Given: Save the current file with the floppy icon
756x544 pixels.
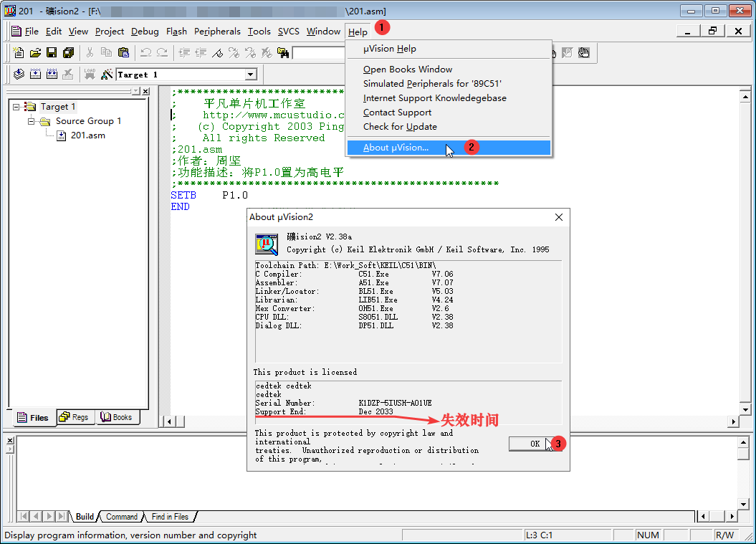Looking at the screenshot, I should (52, 52).
